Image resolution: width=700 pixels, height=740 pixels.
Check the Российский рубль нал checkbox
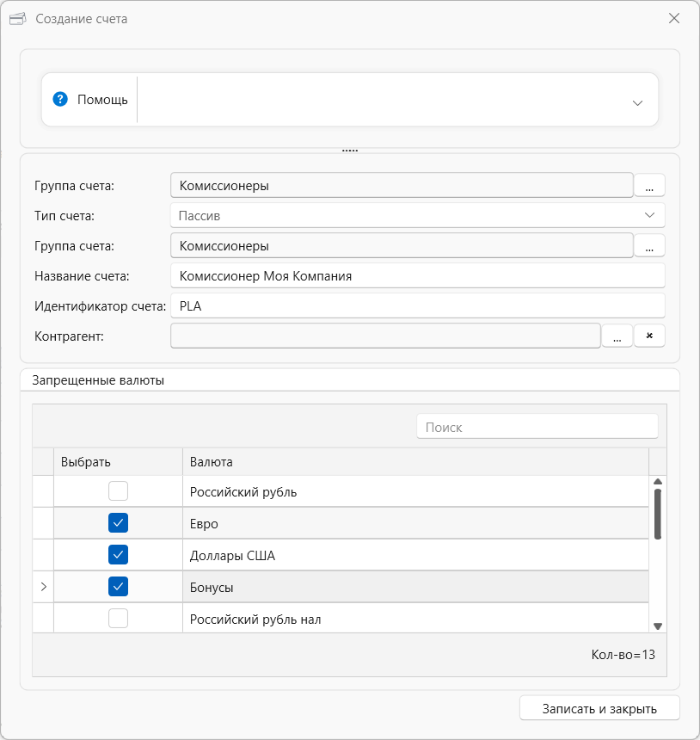pos(118,618)
